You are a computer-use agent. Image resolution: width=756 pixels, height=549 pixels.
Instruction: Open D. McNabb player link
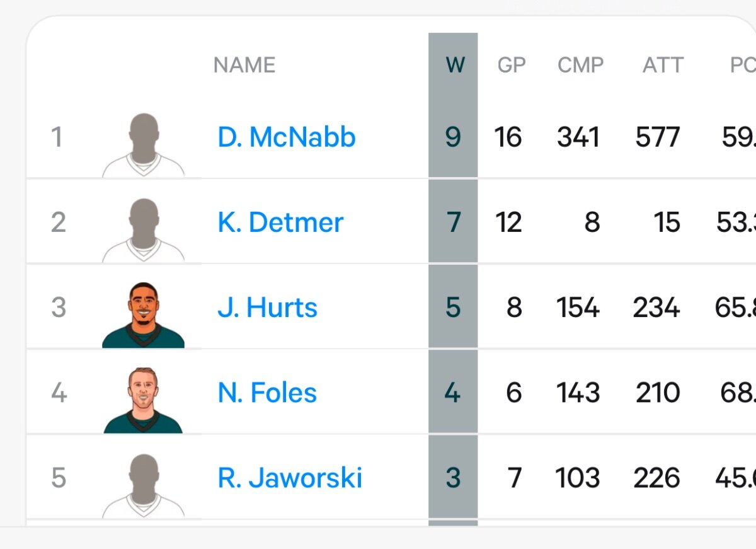[x=286, y=137]
